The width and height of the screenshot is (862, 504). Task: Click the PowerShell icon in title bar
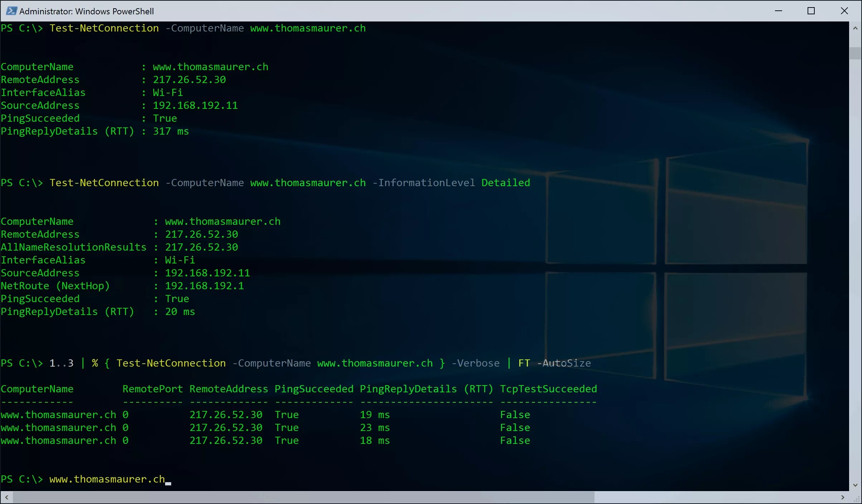click(11, 11)
